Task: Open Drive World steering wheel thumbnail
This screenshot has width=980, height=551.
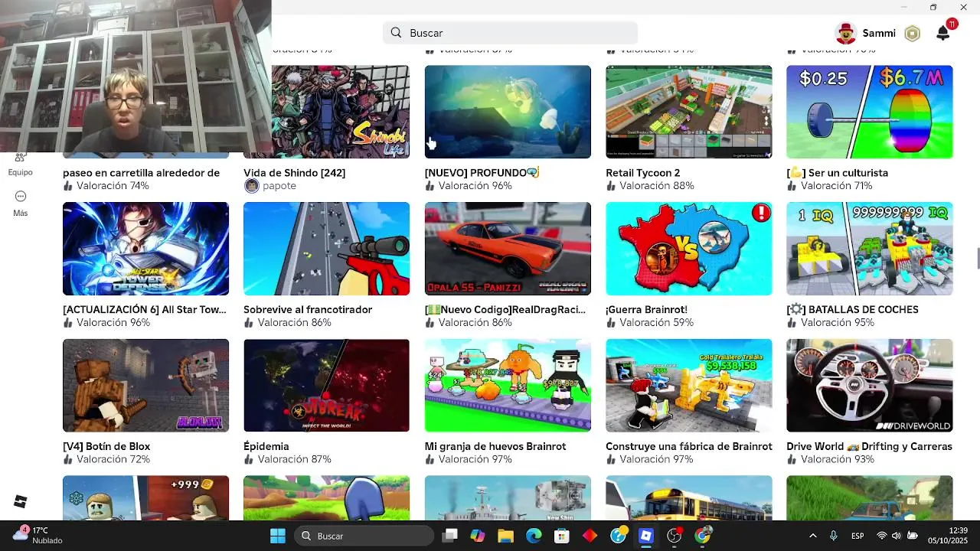Action: pos(870,386)
